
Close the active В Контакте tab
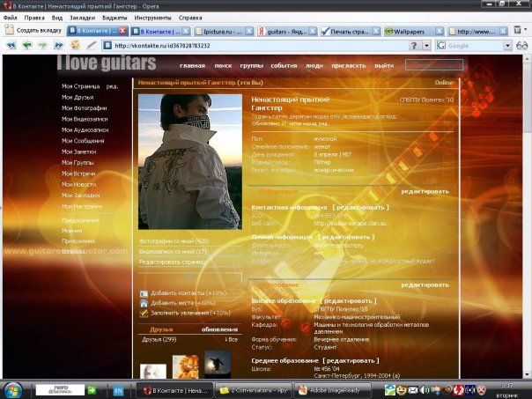(122, 31)
